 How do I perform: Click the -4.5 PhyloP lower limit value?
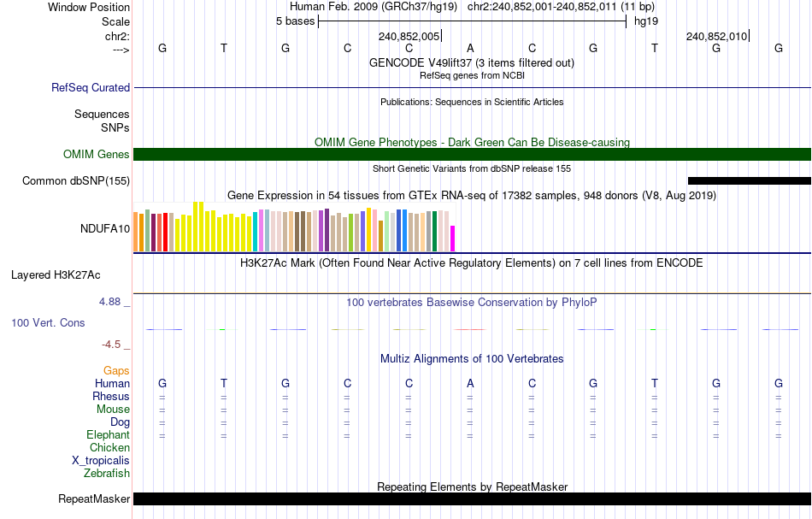(x=111, y=345)
